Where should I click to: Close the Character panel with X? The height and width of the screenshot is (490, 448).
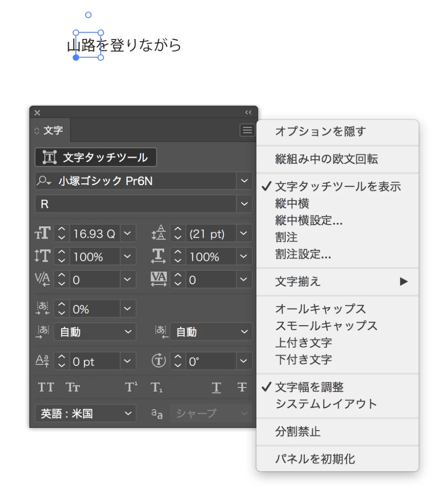(37, 113)
